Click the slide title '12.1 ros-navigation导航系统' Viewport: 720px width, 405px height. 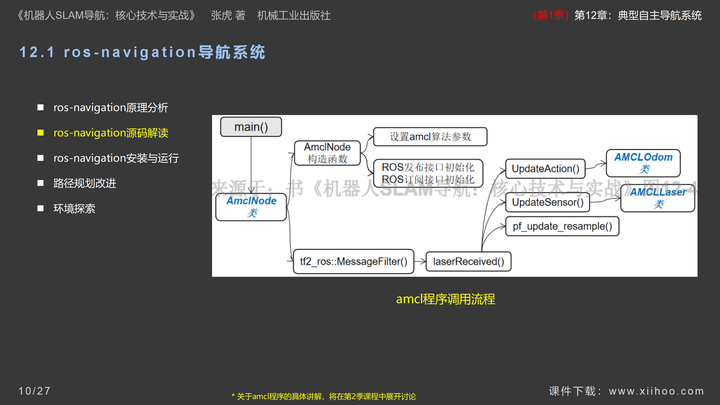(142, 52)
